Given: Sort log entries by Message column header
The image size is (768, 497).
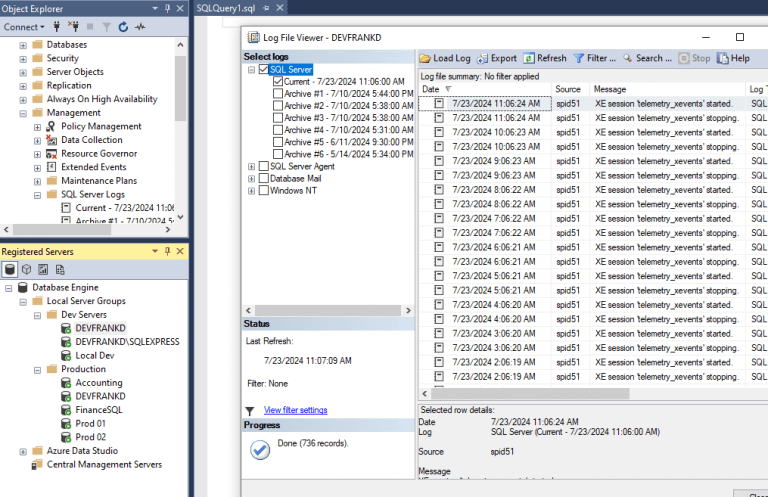Looking at the screenshot, I should [x=667, y=89].
